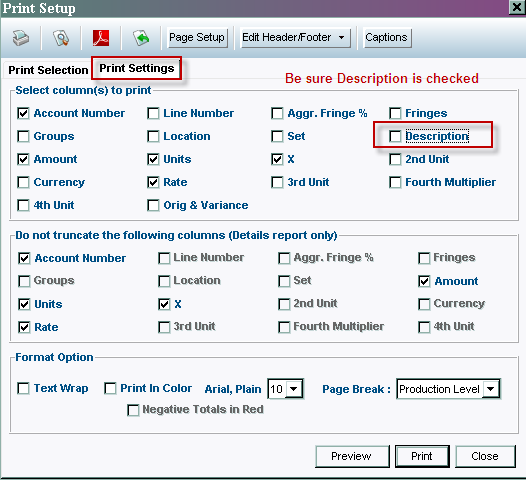The image size is (526, 480).
Task: Tick Location under Do not truncate
Action: pyautogui.click(x=164, y=281)
